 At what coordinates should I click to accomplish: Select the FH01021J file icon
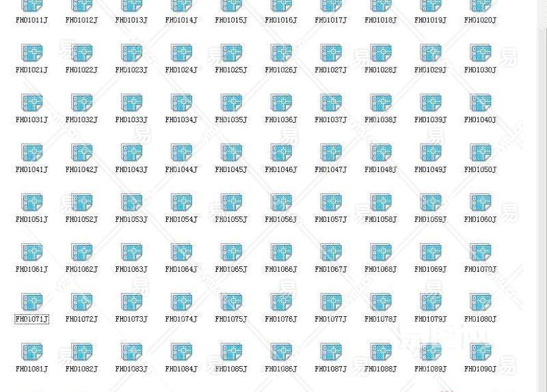pos(31,53)
